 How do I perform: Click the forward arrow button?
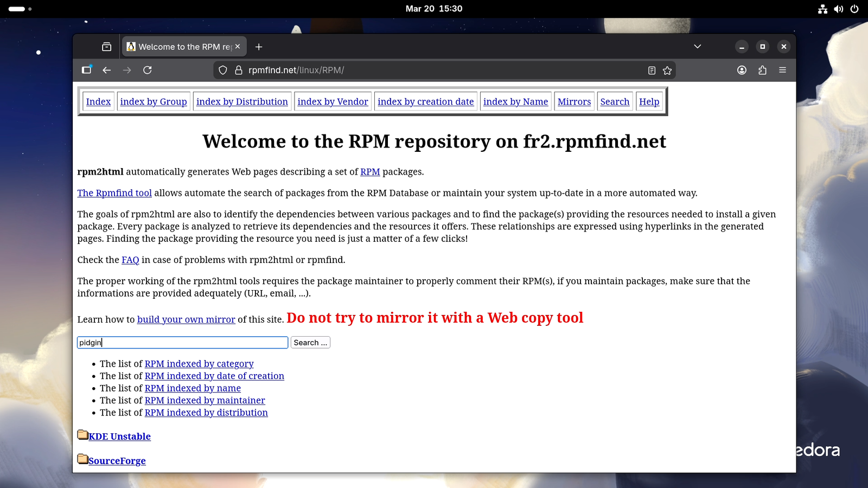(x=127, y=70)
